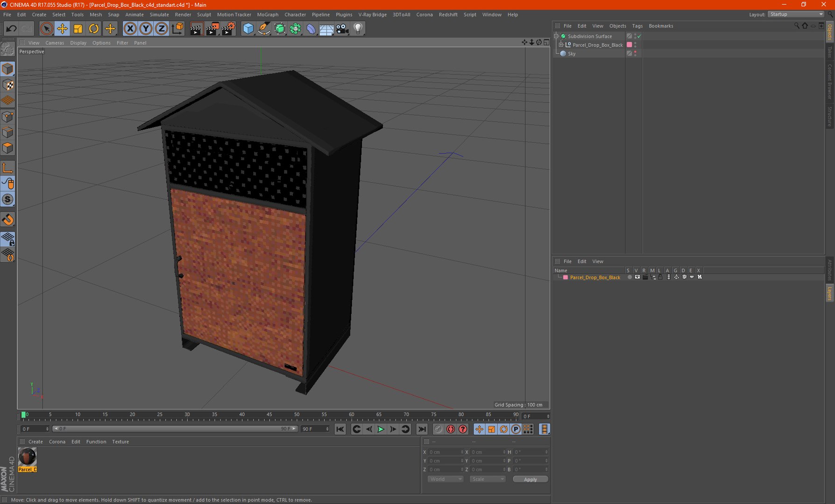Collapse the Subdivision Surface tree item
Viewport: 835px width, 504px height.
556,36
